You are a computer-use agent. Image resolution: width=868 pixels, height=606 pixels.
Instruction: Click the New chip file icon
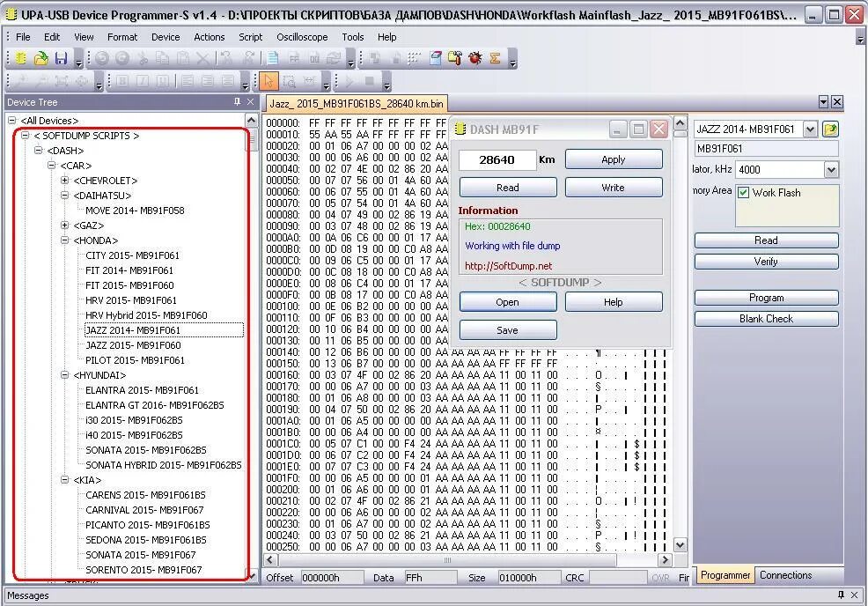21,58
